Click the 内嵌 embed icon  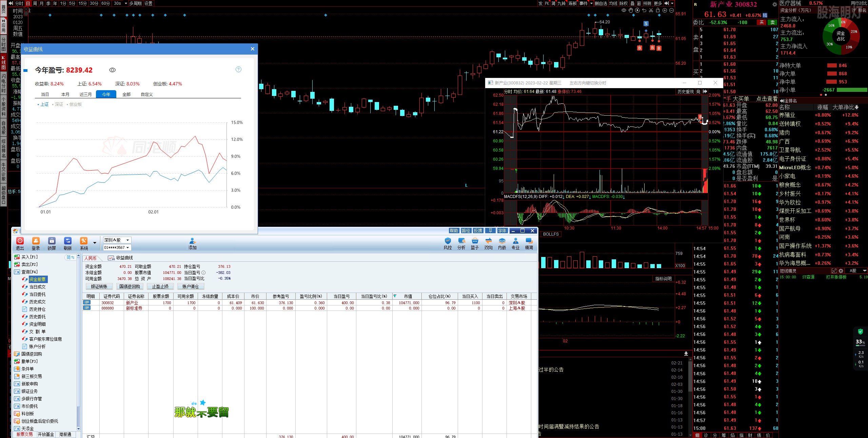(502, 243)
